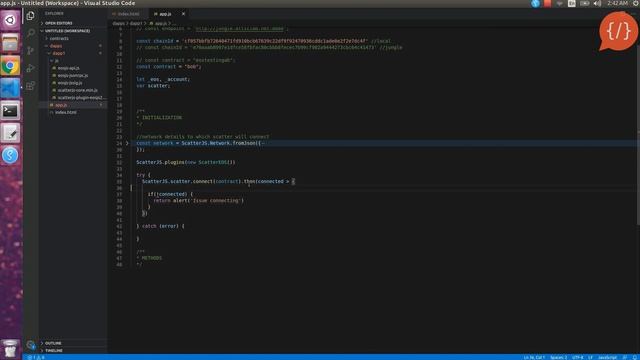Switch to Visual Studio Code dock icon
The width and height of the screenshot is (640, 360).
pyautogui.click(x=10, y=87)
